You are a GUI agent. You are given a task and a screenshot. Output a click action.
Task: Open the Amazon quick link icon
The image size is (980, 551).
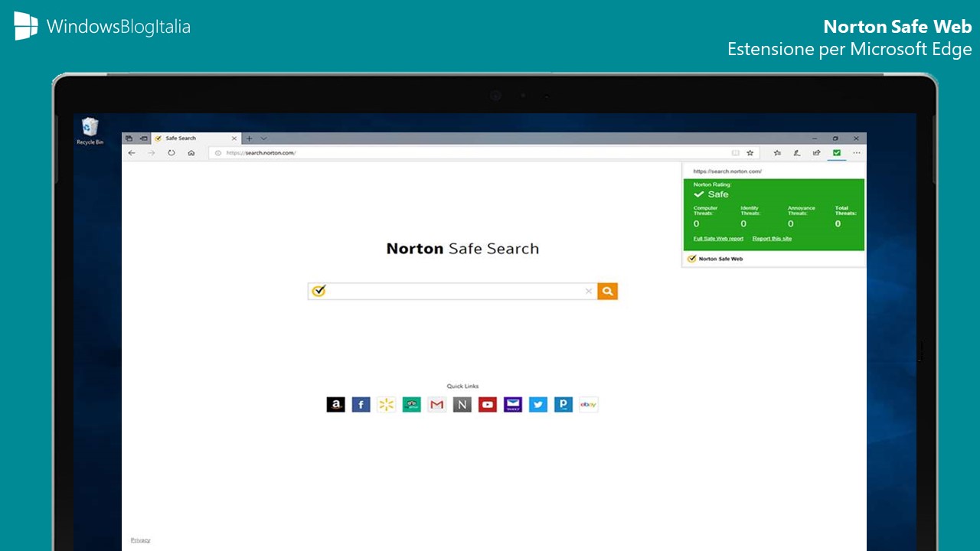[335, 405]
